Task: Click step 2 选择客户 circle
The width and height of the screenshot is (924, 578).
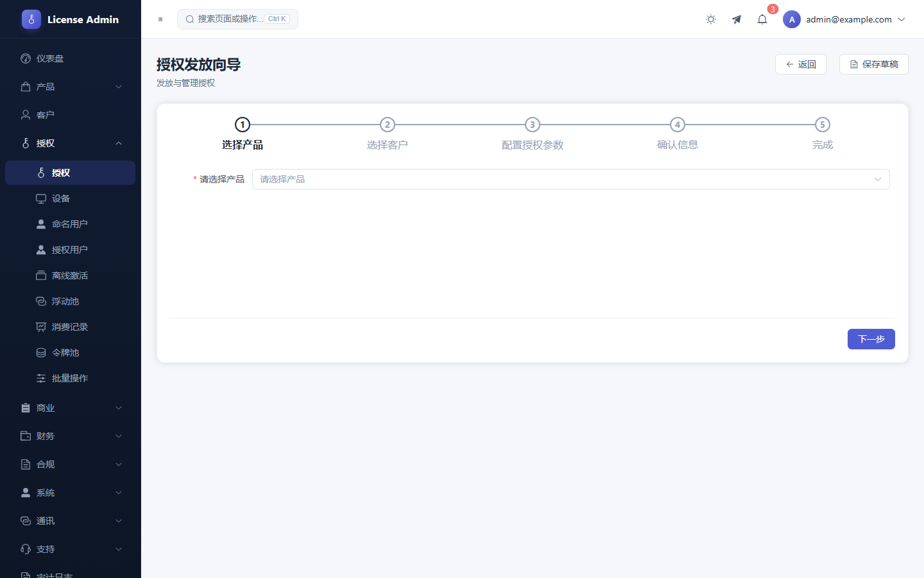Action: click(388, 125)
